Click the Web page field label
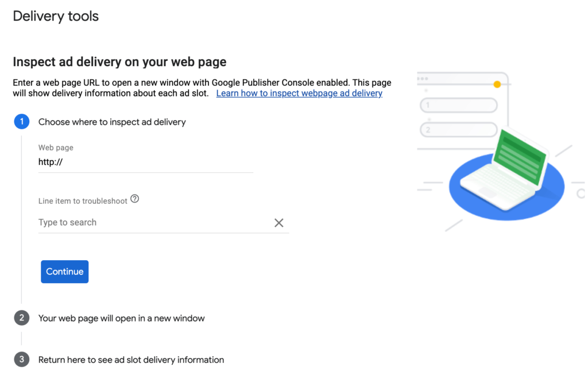The image size is (588, 383). 56,148
